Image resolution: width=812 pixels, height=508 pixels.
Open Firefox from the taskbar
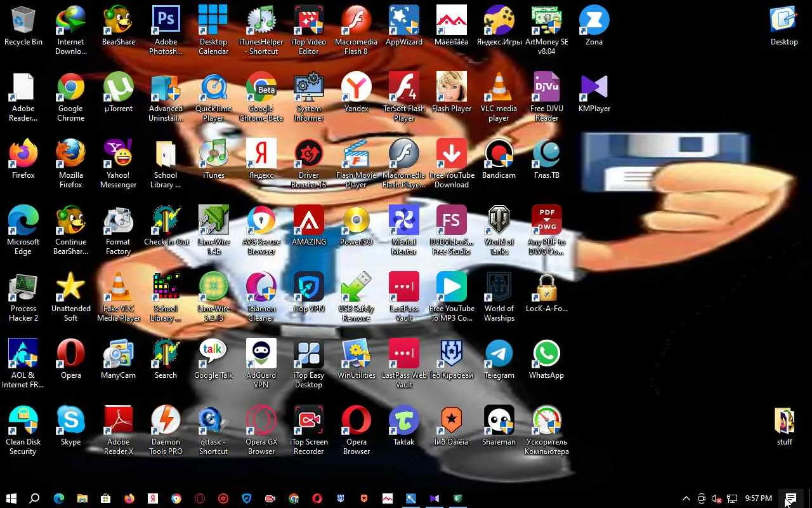click(129, 498)
